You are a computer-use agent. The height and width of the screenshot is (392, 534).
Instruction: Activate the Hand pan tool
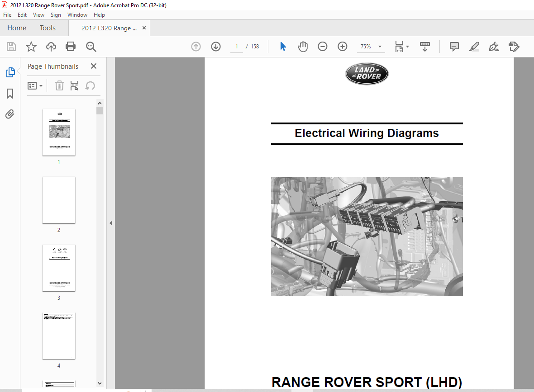[x=302, y=47]
